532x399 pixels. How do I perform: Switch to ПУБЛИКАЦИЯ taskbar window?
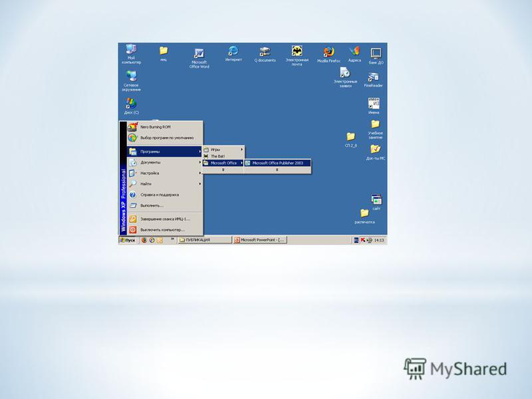(x=204, y=240)
